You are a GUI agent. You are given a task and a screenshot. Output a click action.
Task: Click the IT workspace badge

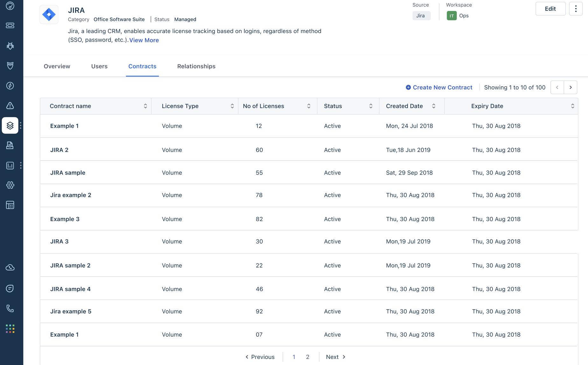[x=451, y=16]
